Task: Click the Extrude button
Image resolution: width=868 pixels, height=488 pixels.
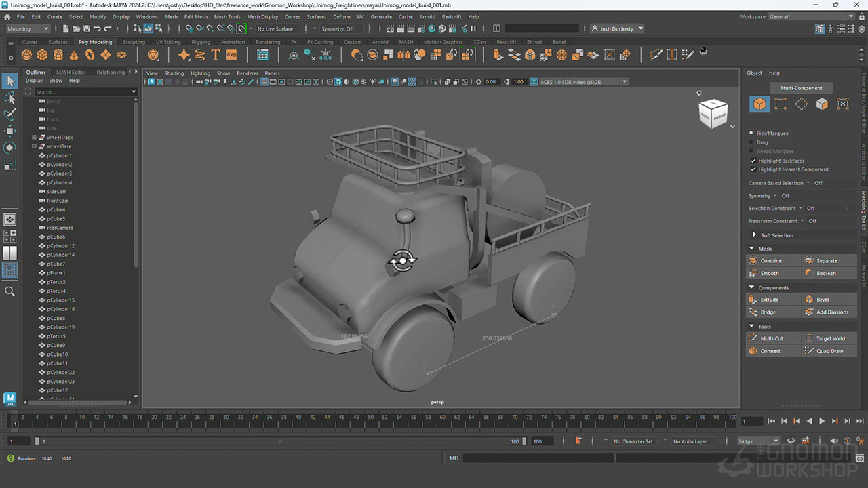Action: point(770,300)
